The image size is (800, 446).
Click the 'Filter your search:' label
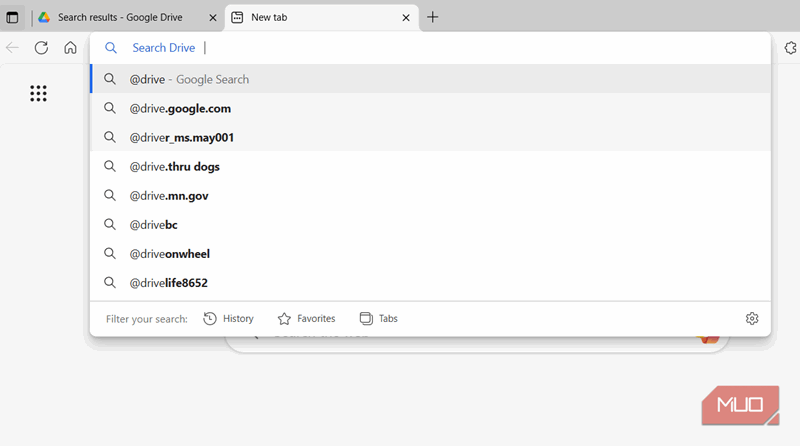coord(146,319)
